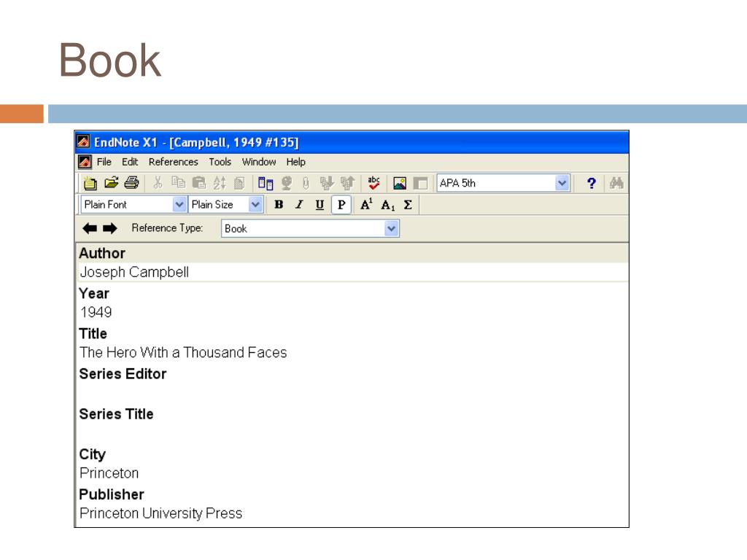The height and width of the screenshot is (560, 747).
Task: Click the binoculars Find icon
Action: 616,183
